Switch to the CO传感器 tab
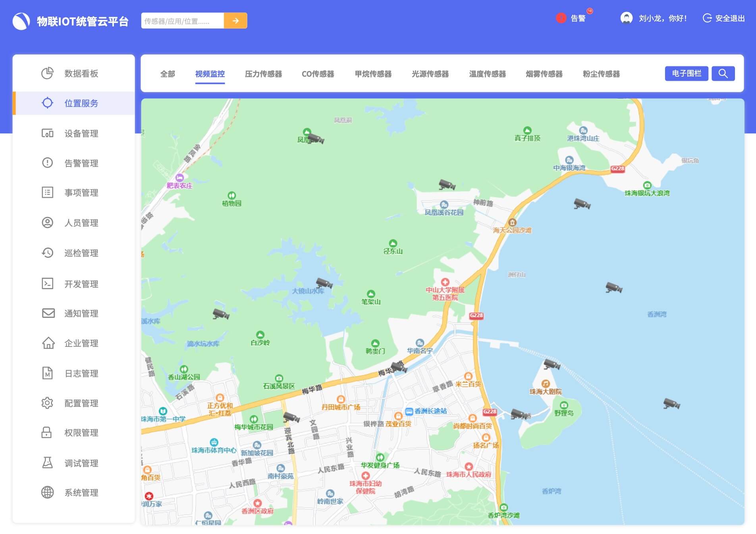The image size is (756, 534). tap(318, 74)
